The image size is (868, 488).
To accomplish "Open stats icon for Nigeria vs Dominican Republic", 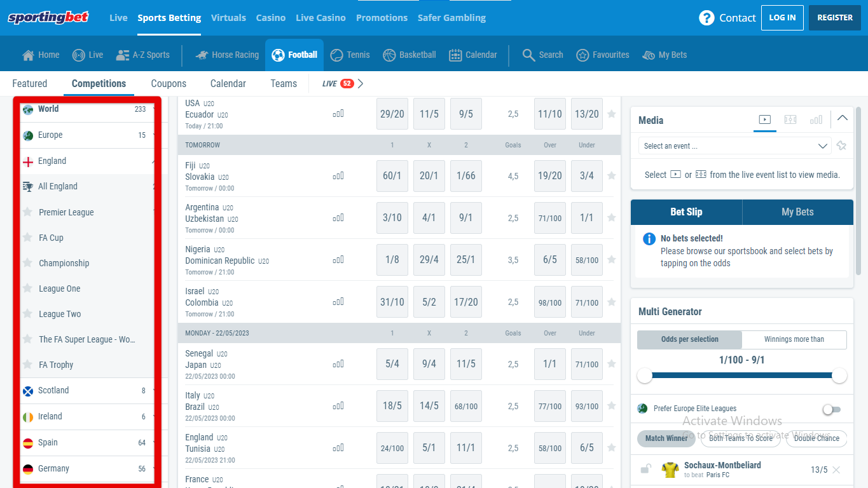I will [x=338, y=260].
